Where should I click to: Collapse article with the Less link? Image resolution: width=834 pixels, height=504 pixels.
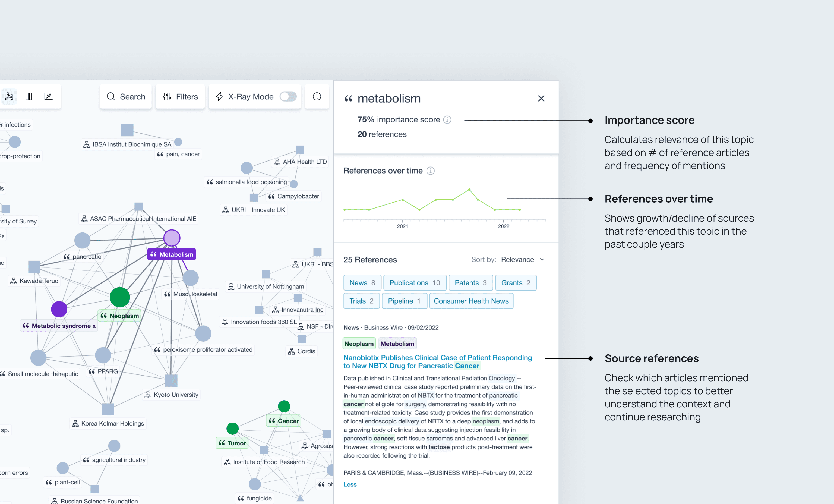point(350,484)
